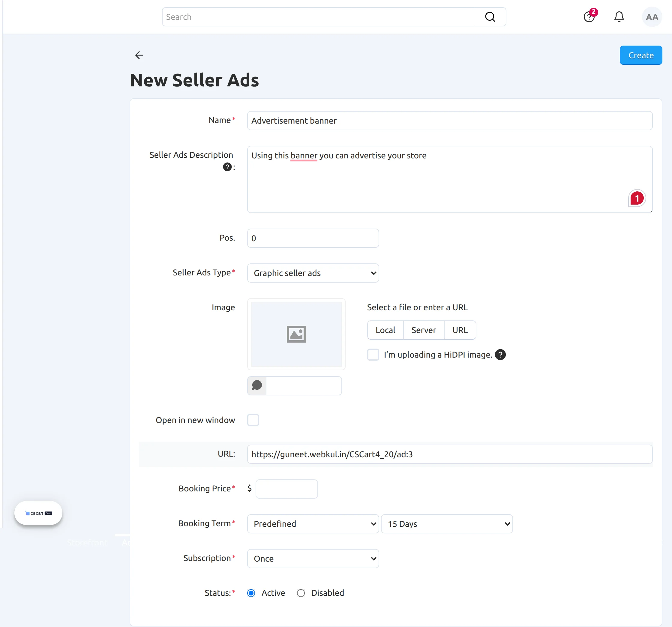The image size is (672, 627).
Task: Select the Active status radio button
Action: pyautogui.click(x=251, y=593)
